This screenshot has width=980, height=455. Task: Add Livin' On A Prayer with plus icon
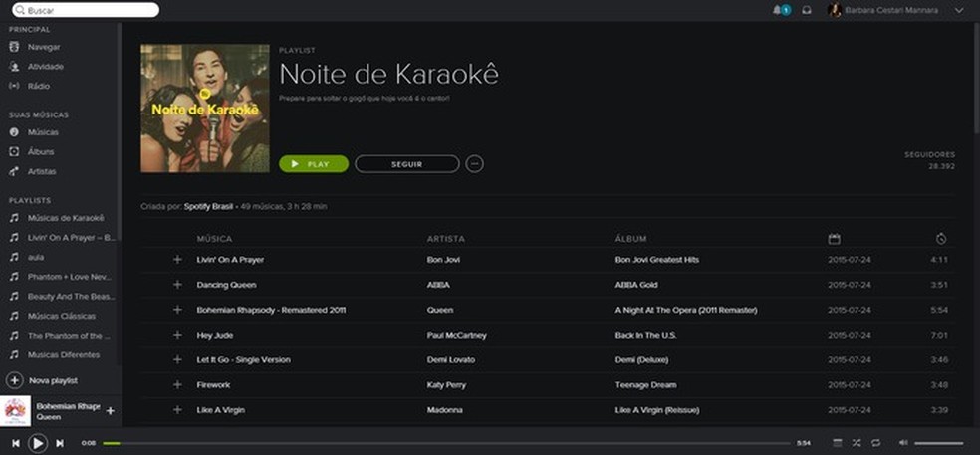177,260
